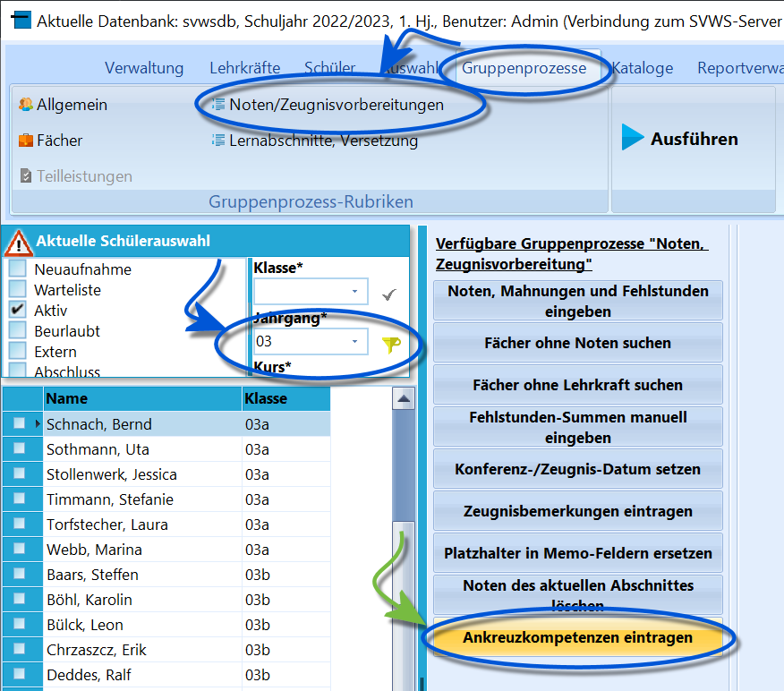Click the Teilleistungen checklist icon
Image resolution: width=784 pixels, height=691 pixels.
pyautogui.click(x=25, y=176)
